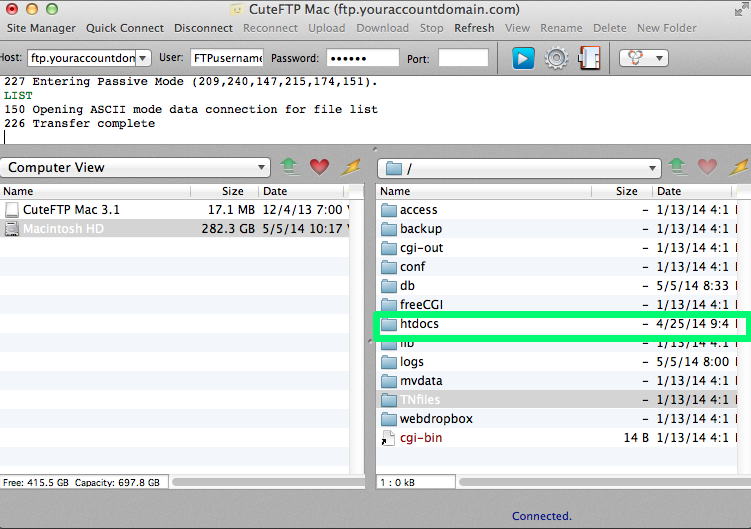Click the blue Connect play icon
The height and width of the screenshot is (529, 751).
(x=523, y=58)
